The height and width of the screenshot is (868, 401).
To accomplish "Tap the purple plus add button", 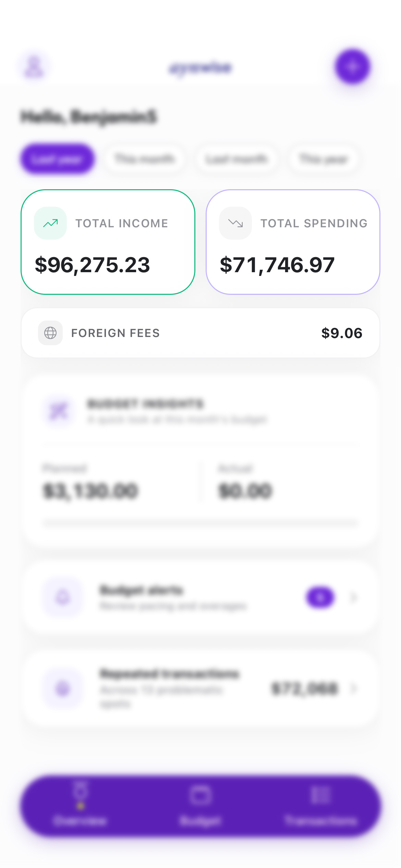I will pyautogui.click(x=352, y=67).
